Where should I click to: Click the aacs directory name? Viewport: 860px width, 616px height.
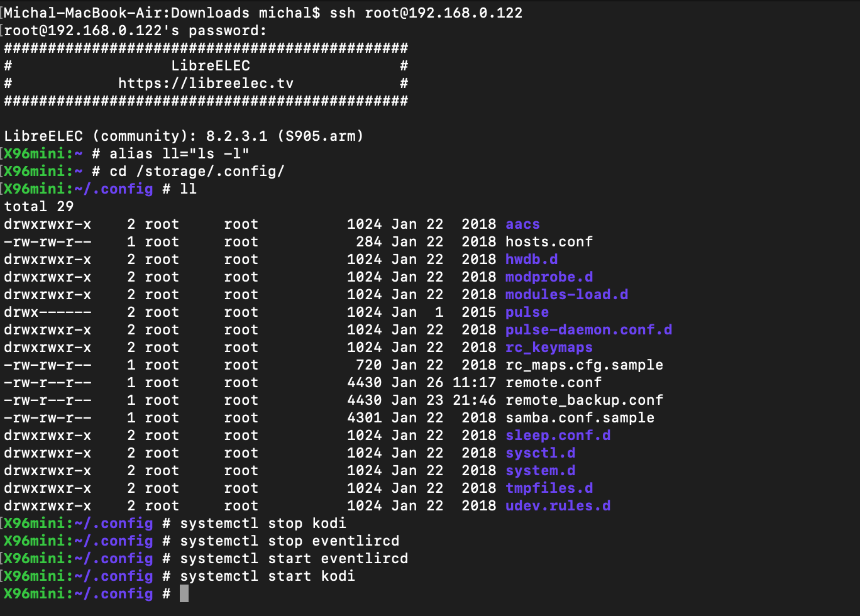(x=522, y=224)
